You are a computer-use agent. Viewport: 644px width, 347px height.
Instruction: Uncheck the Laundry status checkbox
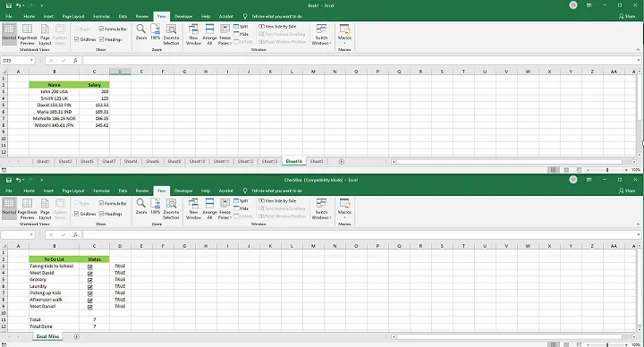(x=90, y=287)
